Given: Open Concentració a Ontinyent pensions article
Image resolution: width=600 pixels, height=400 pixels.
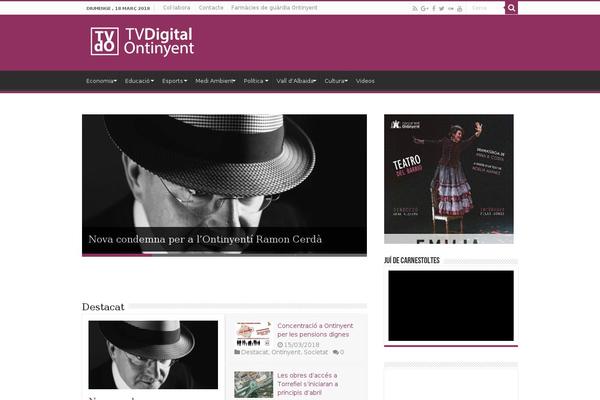Looking at the screenshot, I should [315, 330].
